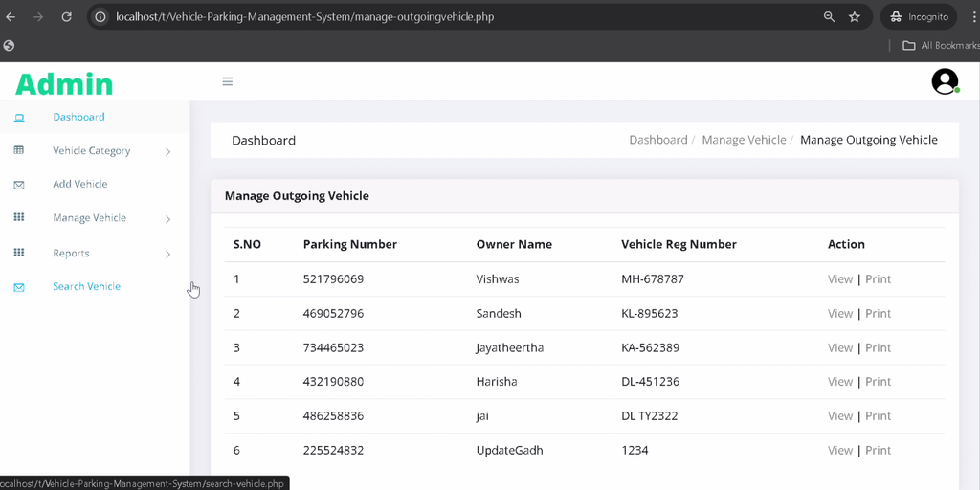Viewport: 980px width, 490px height.
Task: Click the Dashboard breadcrumb link
Action: tap(658, 140)
